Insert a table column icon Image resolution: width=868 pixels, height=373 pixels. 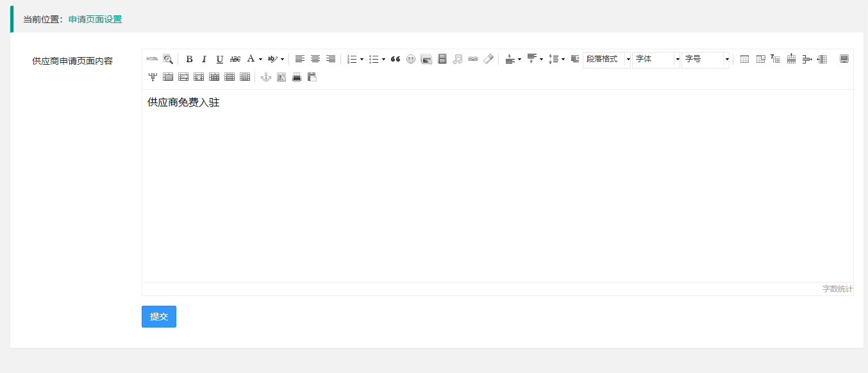click(x=822, y=59)
